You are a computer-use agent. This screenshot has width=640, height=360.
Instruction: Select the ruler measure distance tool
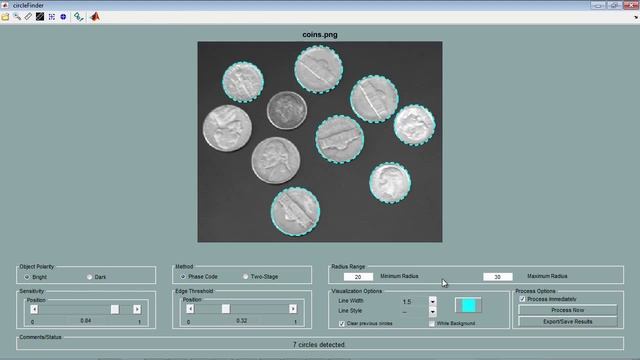coord(28,17)
